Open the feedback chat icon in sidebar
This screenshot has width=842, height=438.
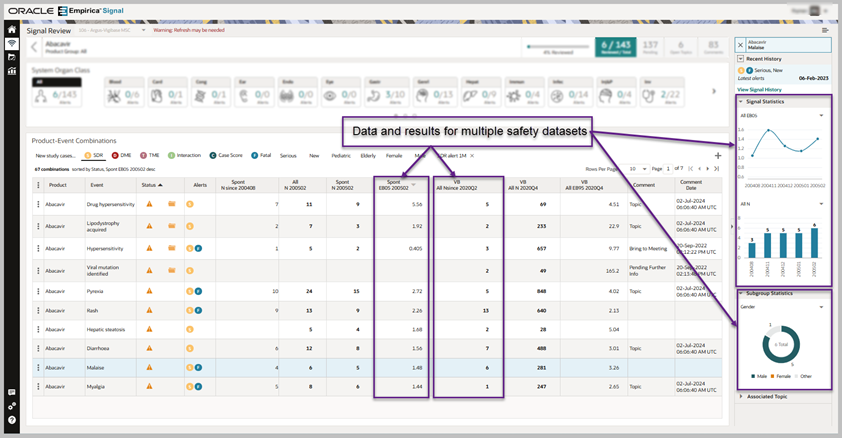[x=12, y=392]
